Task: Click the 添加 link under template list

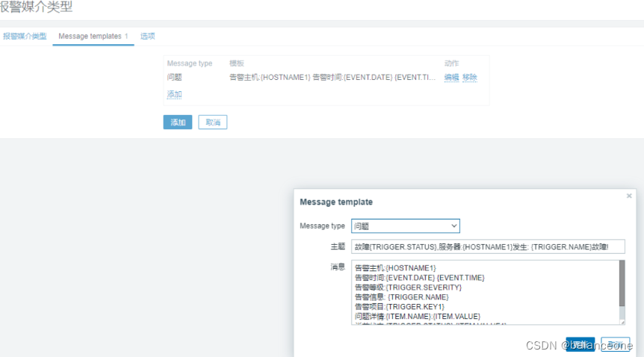Action: coord(174,95)
